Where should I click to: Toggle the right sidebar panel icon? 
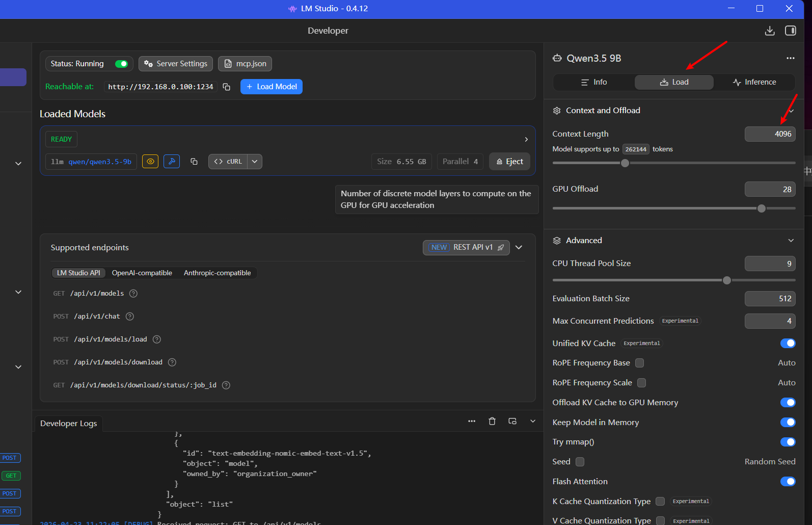click(791, 31)
